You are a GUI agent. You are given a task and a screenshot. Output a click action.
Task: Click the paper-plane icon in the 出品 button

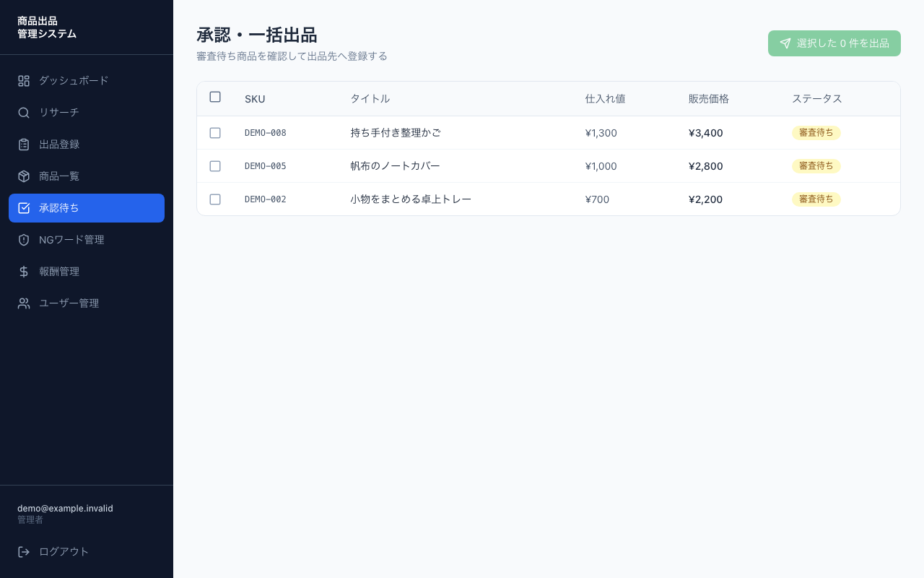point(785,43)
